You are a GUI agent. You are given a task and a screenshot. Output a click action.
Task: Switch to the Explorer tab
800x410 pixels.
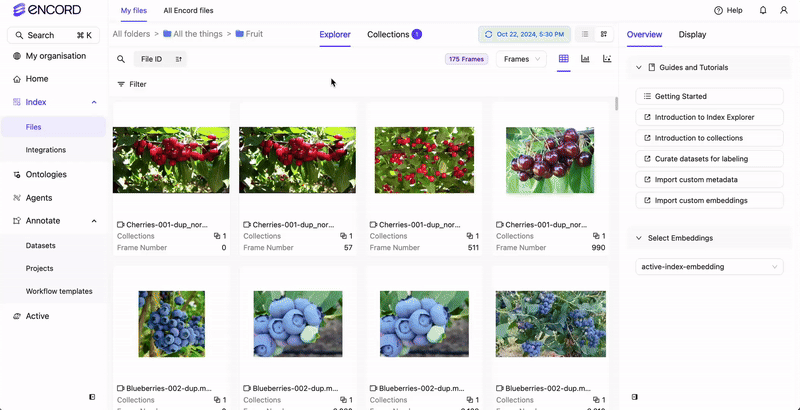(x=335, y=35)
